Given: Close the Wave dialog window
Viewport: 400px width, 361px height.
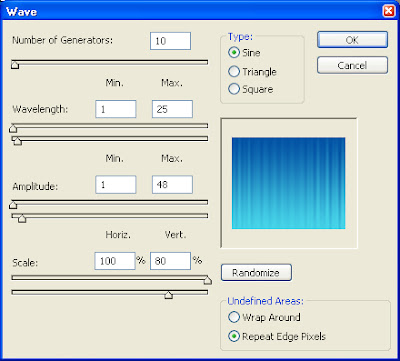Looking at the screenshot, I should 389,11.
